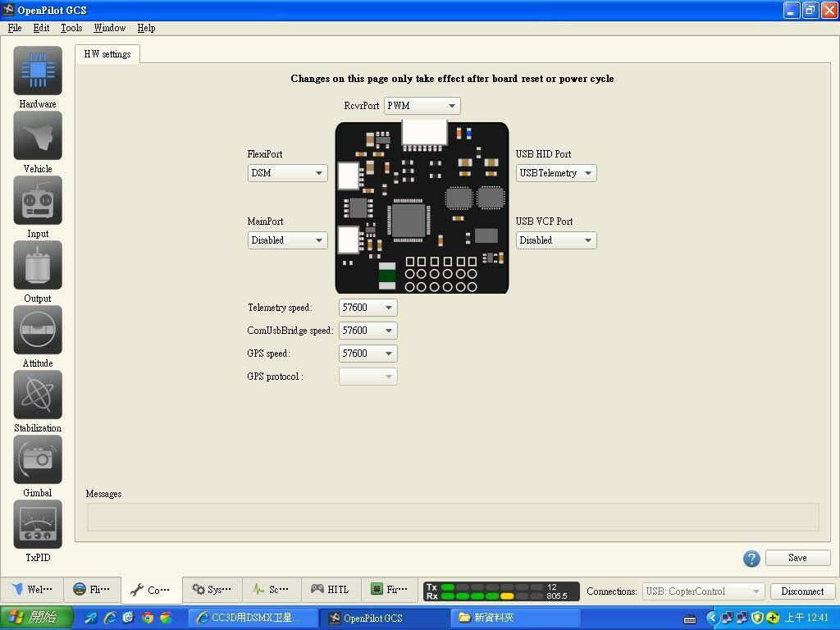
Task: Launch Internet Explorer from quick launch
Action: 110,618
